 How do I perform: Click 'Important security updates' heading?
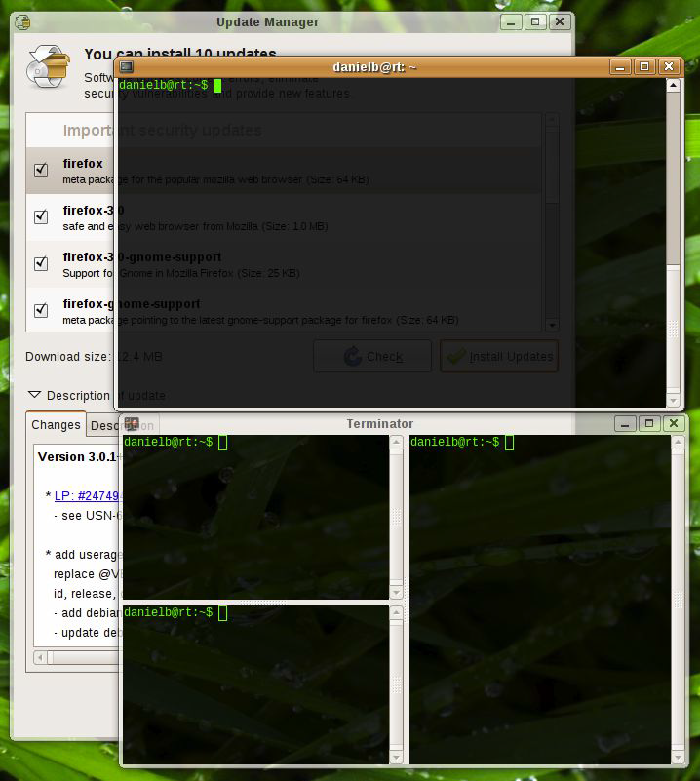162,130
